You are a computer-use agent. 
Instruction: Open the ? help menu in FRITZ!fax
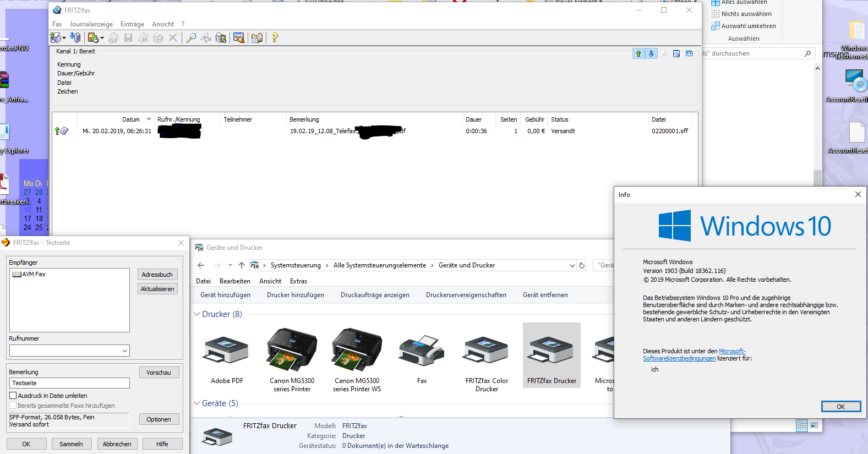click(x=183, y=24)
